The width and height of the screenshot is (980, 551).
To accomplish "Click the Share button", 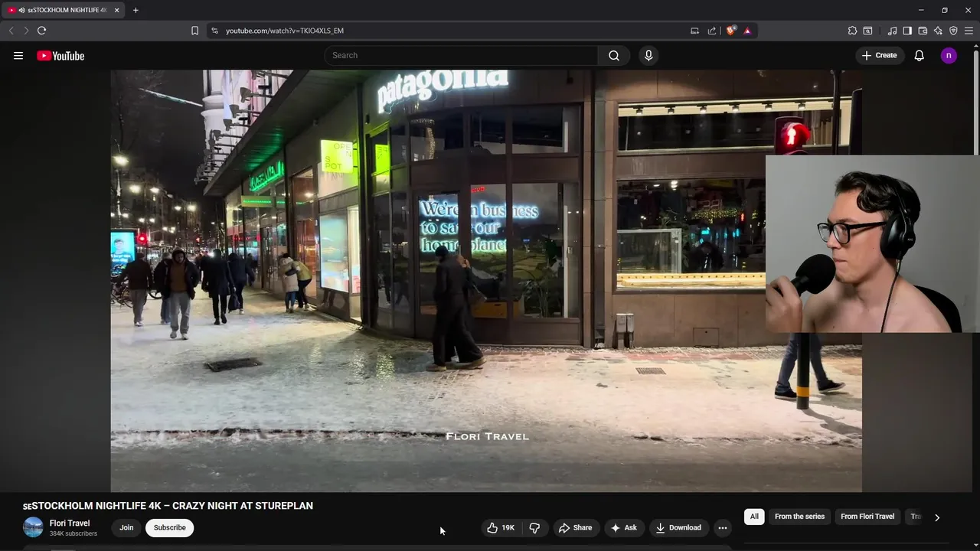I will coord(575,527).
